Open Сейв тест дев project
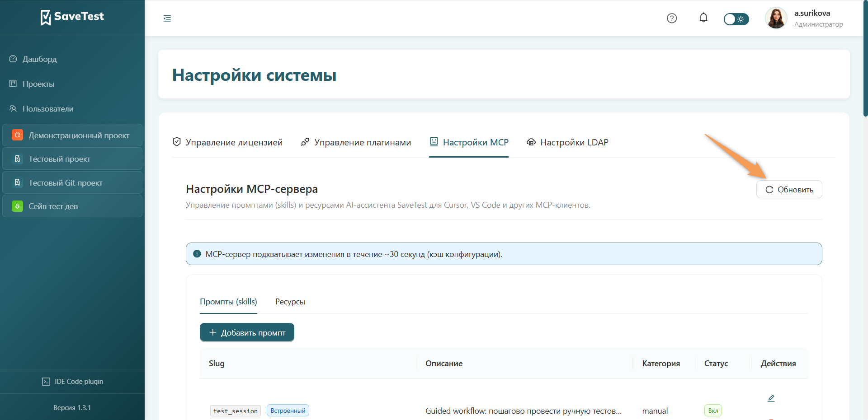Viewport: 868px width, 420px height. pyautogui.click(x=72, y=206)
